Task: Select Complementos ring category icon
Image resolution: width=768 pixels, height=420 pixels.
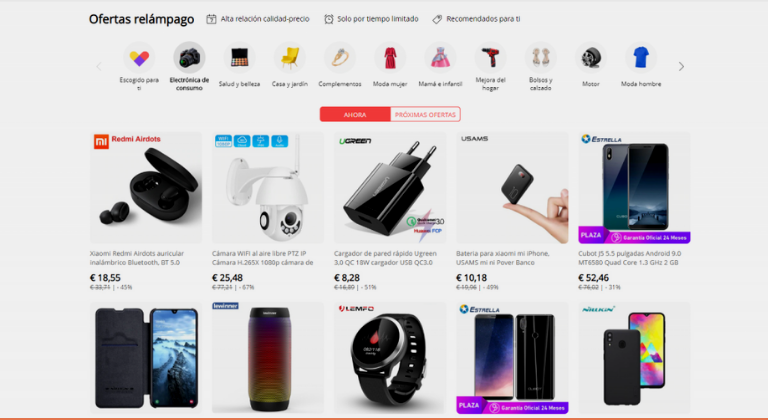Action: tap(340, 58)
